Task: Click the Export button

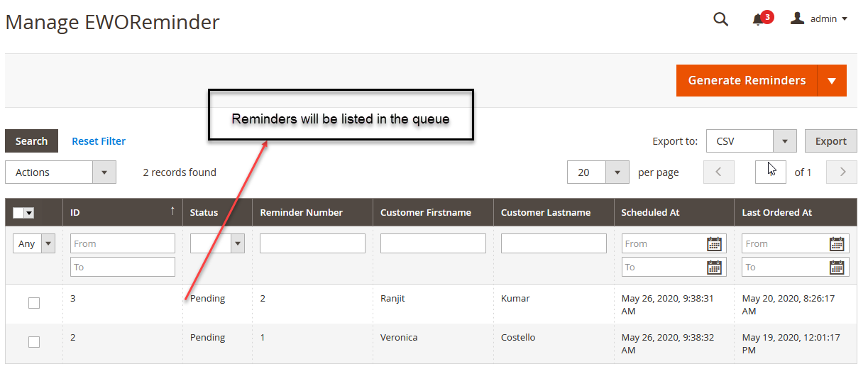Action: click(x=830, y=141)
